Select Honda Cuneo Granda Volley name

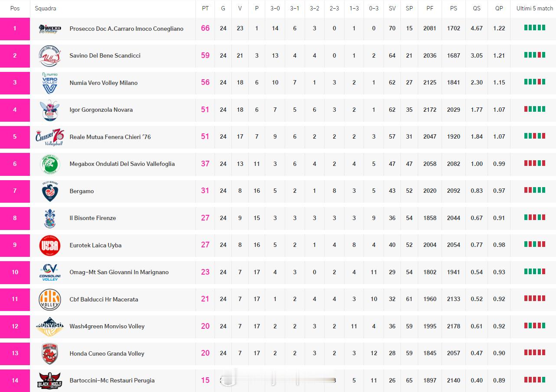pyautogui.click(x=107, y=353)
